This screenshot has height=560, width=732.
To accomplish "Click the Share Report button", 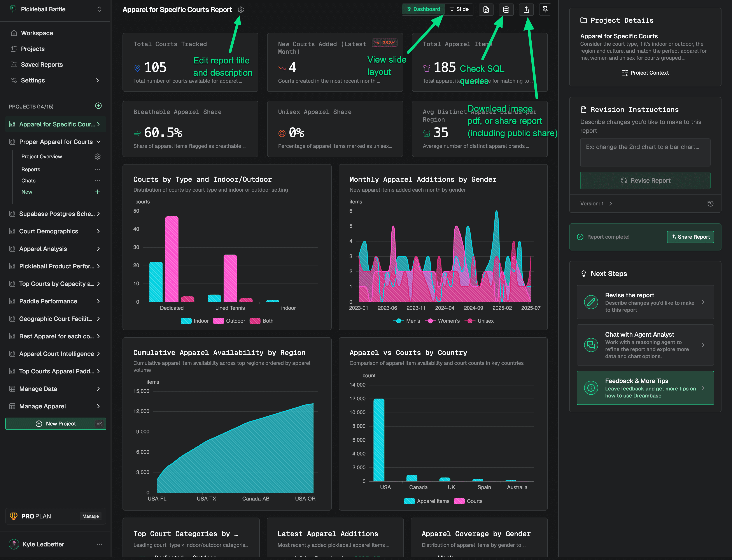I will [x=690, y=237].
